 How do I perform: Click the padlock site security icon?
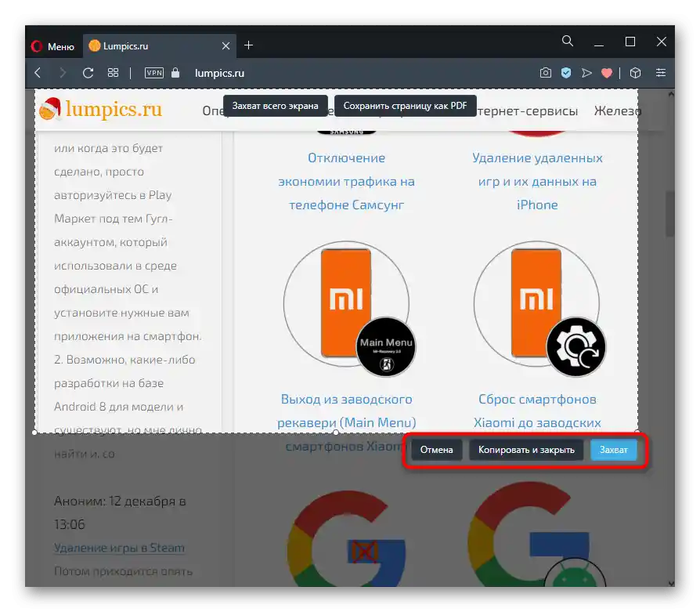(x=175, y=73)
